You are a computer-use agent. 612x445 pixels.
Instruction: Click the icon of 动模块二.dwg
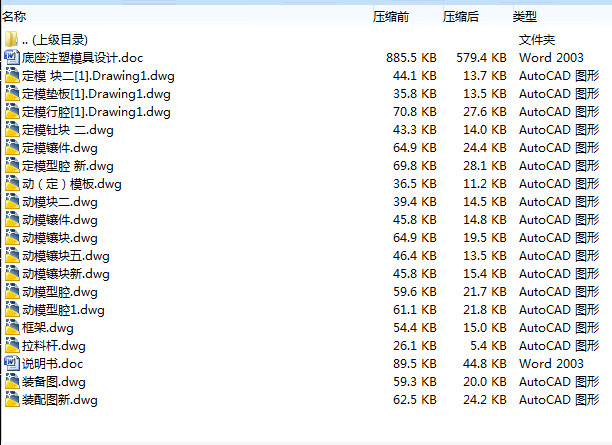[12, 201]
